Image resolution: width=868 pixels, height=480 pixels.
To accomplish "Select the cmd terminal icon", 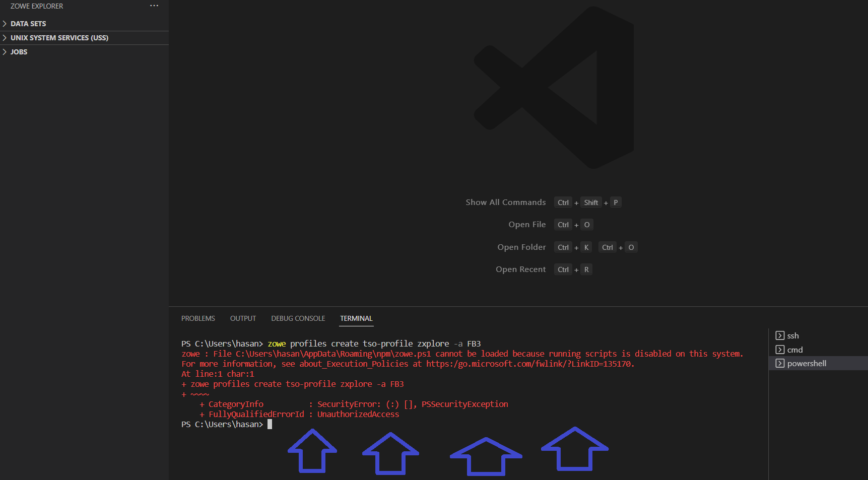I will 780,350.
